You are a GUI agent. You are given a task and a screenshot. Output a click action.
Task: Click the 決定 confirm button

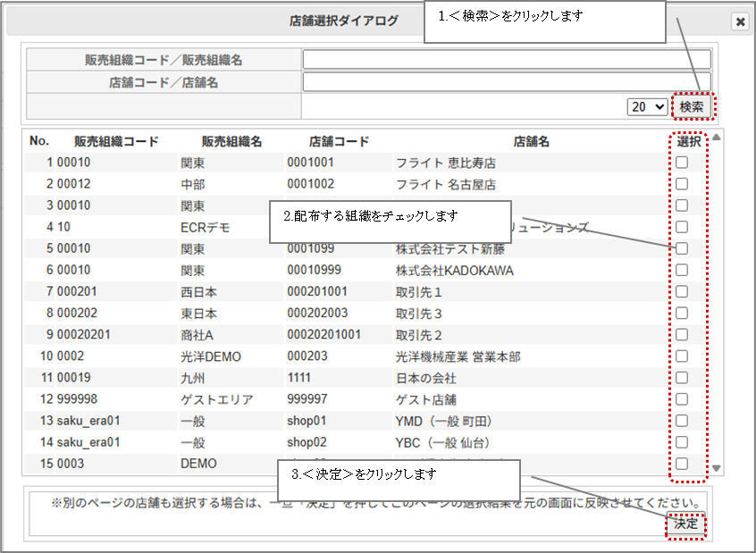pos(686,524)
